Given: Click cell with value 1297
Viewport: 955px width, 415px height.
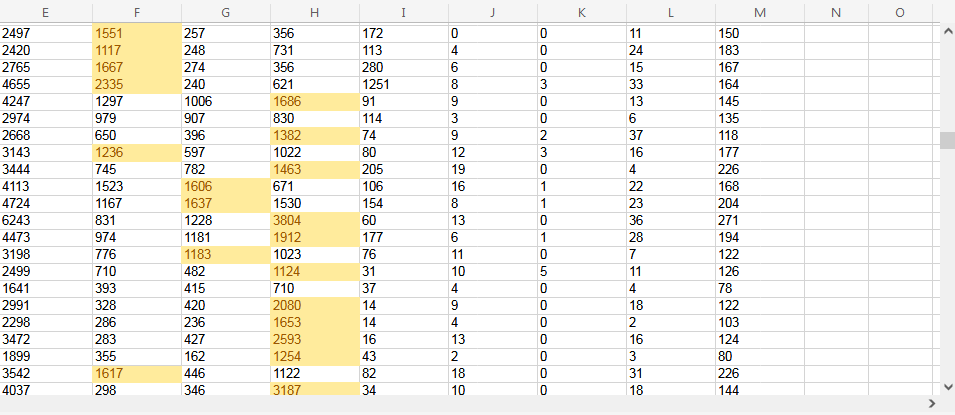Looking at the screenshot, I should (x=137, y=102).
